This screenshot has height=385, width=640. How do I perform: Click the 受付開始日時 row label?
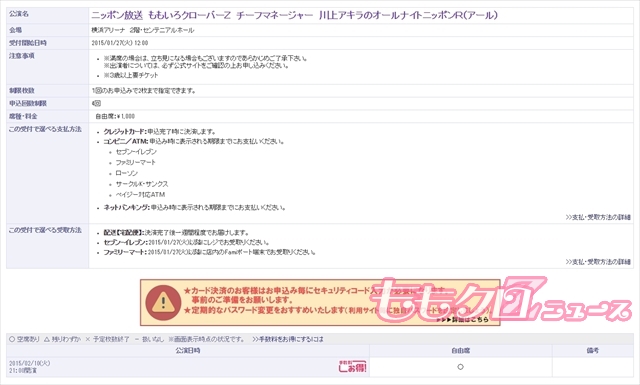[28, 43]
